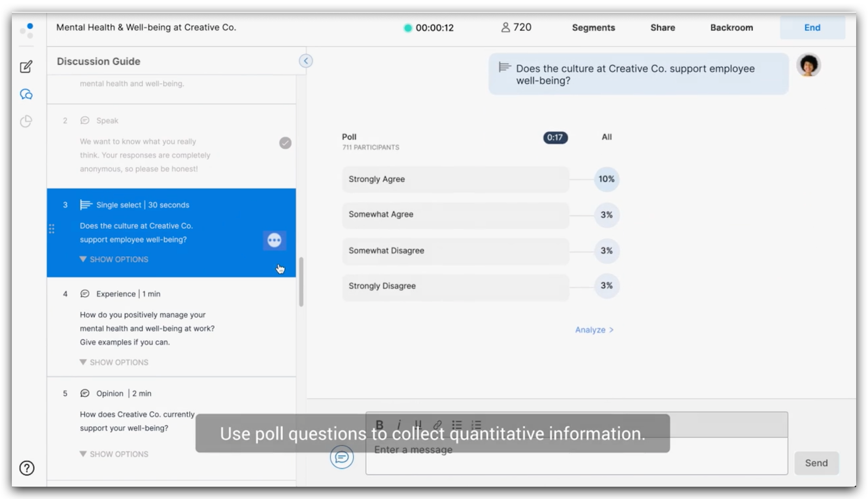Viewport: 868px width, 499px height.
Task: Open the Analyze link
Action: pyautogui.click(x=594, y=330)
